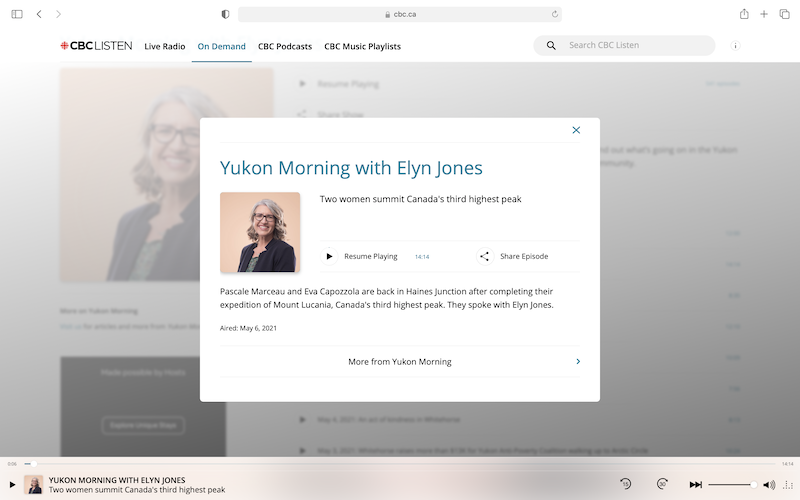Click the Share Episode label
Image resolution: width=800 pixels, height=500 pixels.
click(524, 256)
